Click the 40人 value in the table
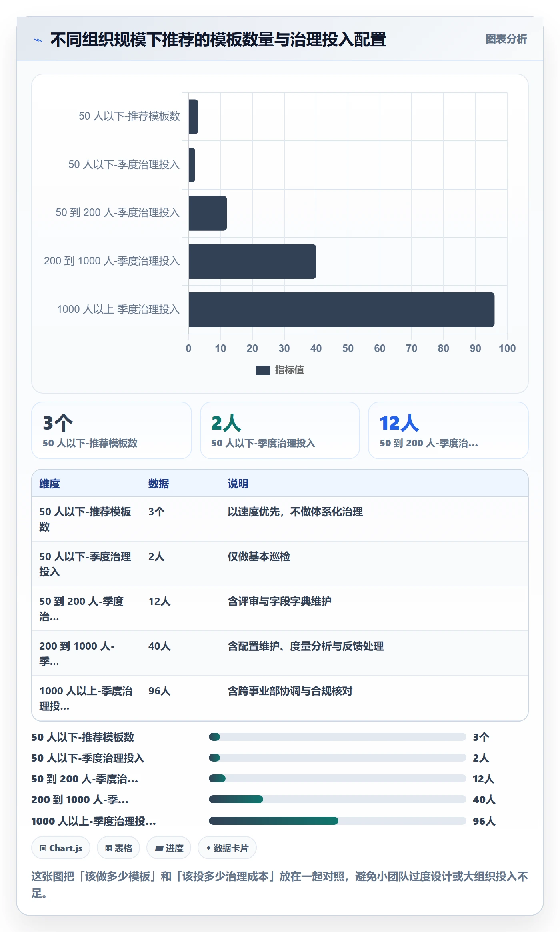Viewport: 560px width, 932px height. [x=159, y=646]
